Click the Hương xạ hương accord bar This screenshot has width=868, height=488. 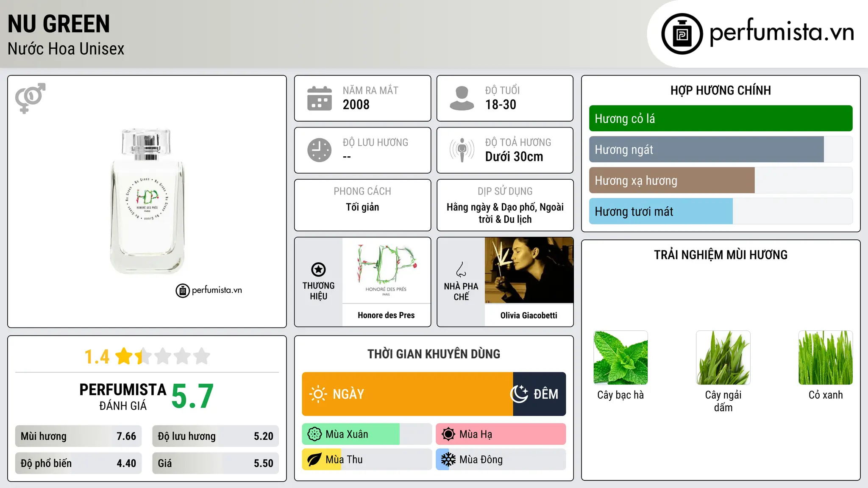coord(721,180)
